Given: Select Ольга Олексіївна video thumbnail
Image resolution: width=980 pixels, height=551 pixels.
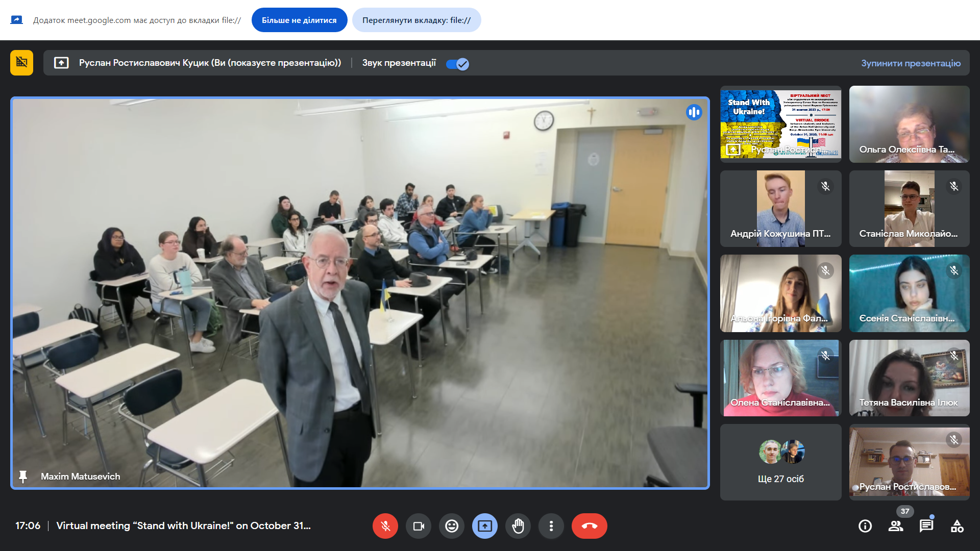Looking at the screenshot, I should coord(909,124).
